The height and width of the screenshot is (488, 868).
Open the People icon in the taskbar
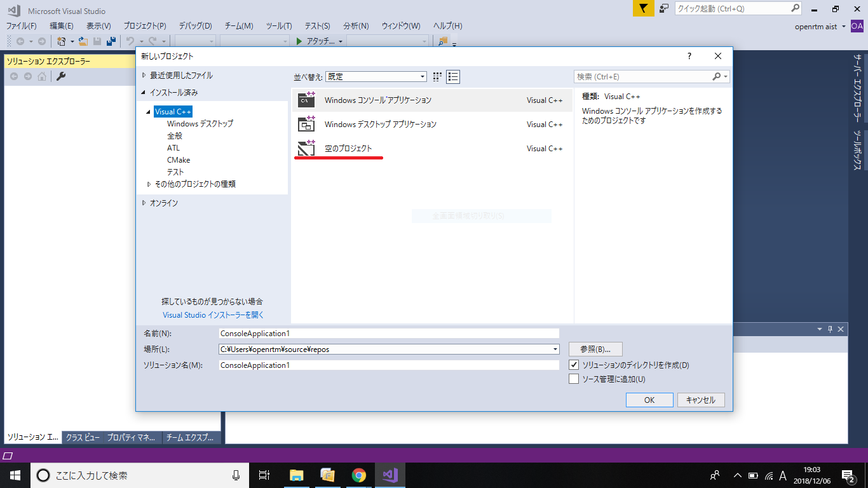[715, 475]
